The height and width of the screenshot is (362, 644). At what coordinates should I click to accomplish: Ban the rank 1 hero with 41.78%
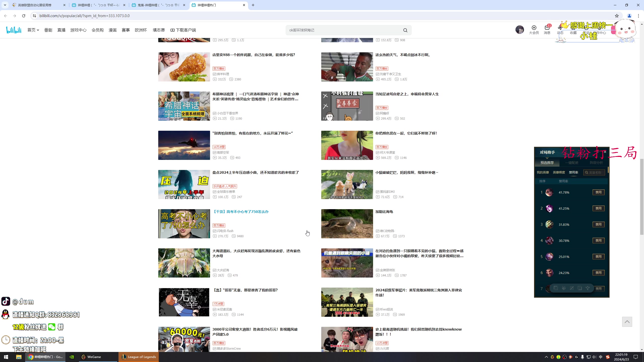(x=598, y=192)
